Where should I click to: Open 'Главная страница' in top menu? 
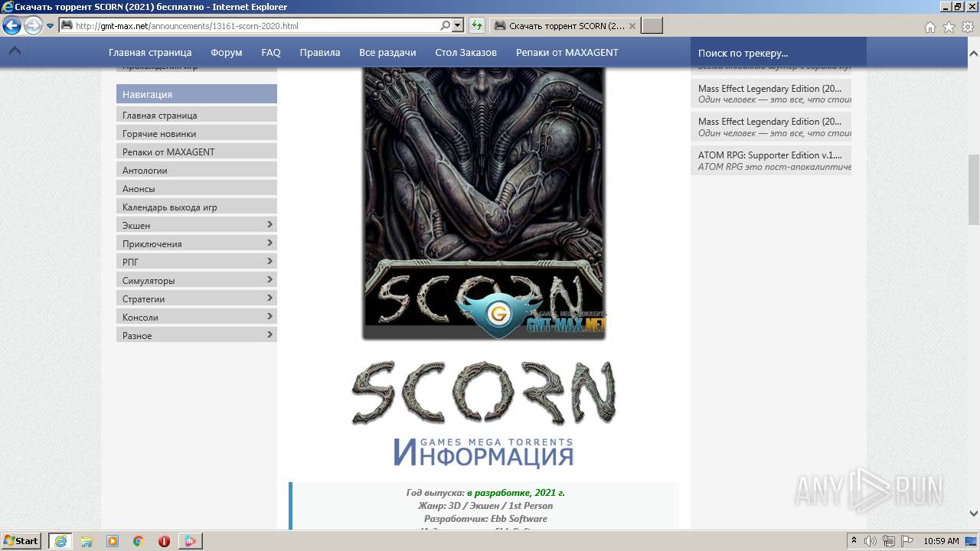coord(150,52)
